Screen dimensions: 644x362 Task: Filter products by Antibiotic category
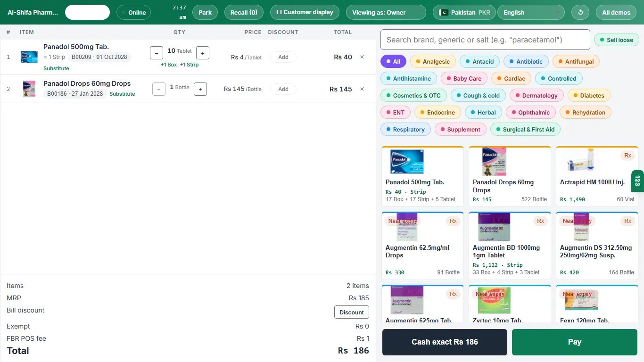click(x=526, y=61)
